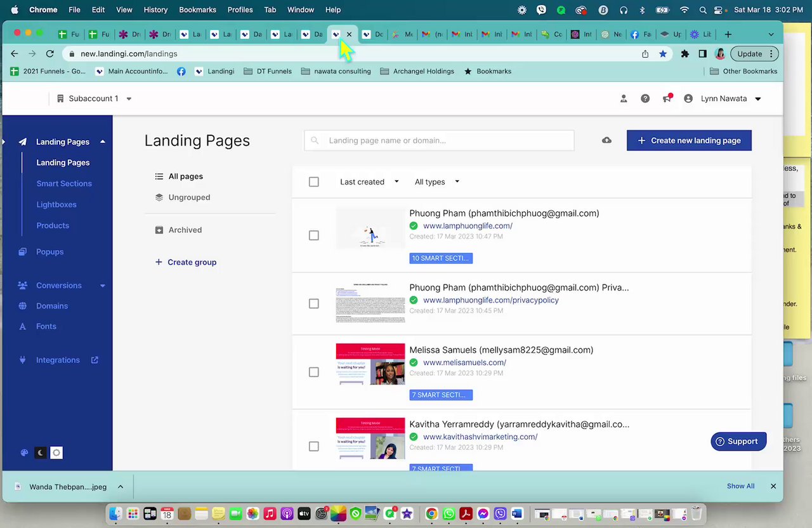This screenshot has width=812, height=528.
Task: Open www.kavithashvimarketing.com/ link
Action: pyautogui.click(x=480, y=437)
